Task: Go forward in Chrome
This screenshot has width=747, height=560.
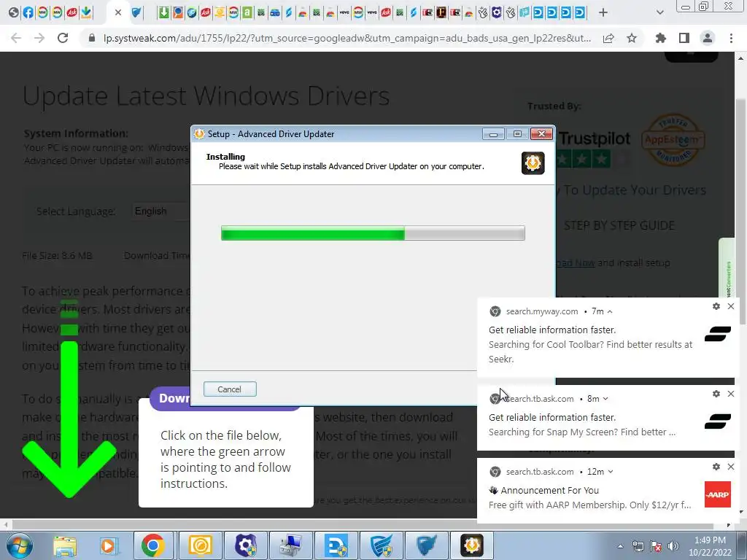Action: pyautogui.click(x=39, y=38)
